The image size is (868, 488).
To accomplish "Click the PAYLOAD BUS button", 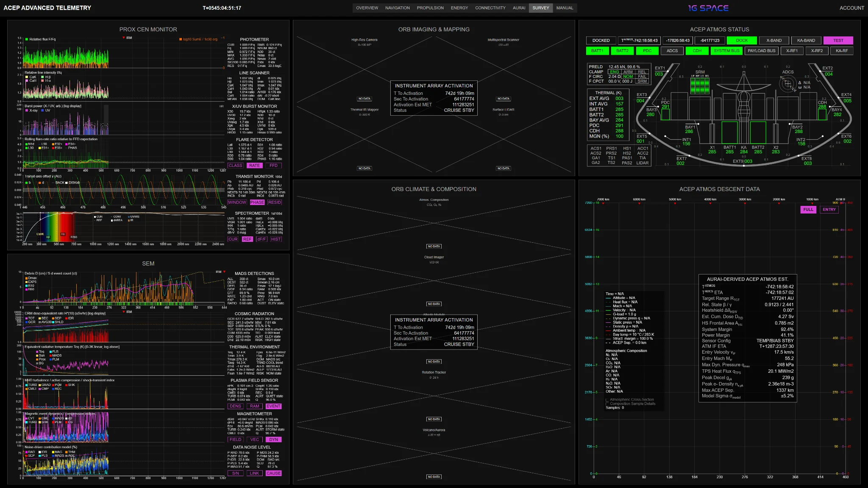I will 762,51.
